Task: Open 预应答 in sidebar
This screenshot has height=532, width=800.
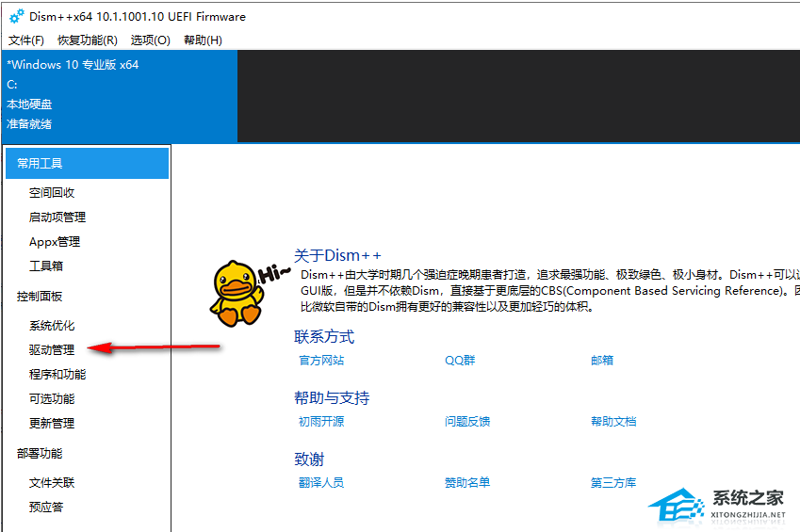Action: (46, 507)
